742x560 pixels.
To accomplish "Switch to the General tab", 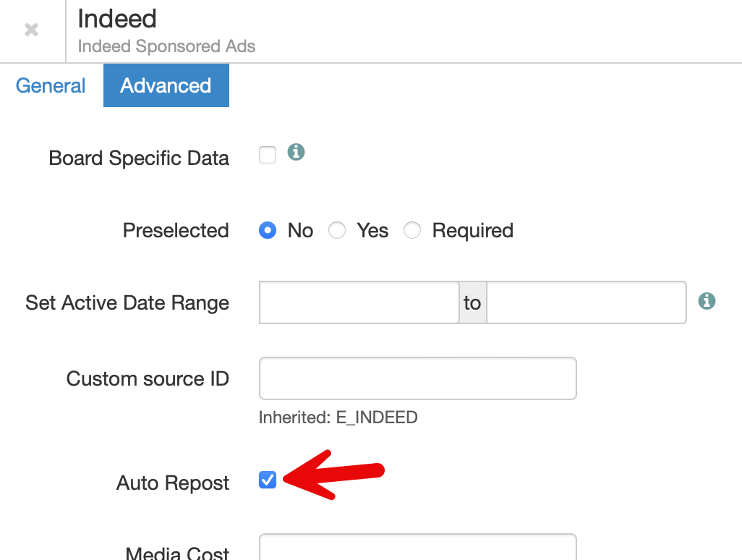I will point(50,85).
